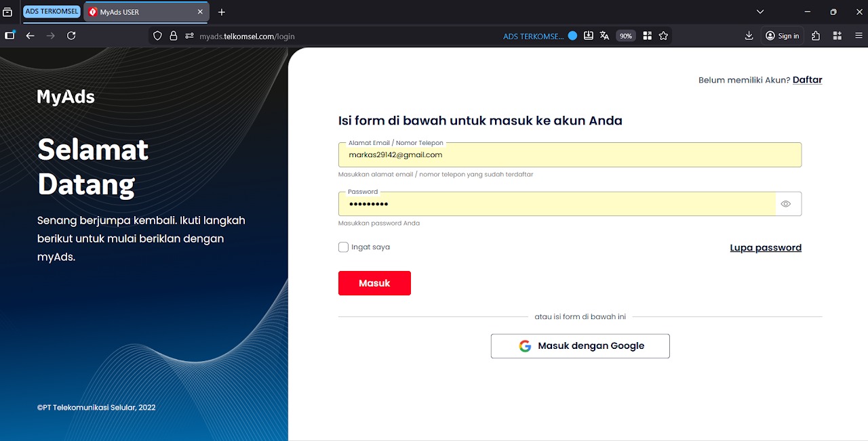Reload the current page
This screenshot has height=441, width=868.
(x=71, y=35)
